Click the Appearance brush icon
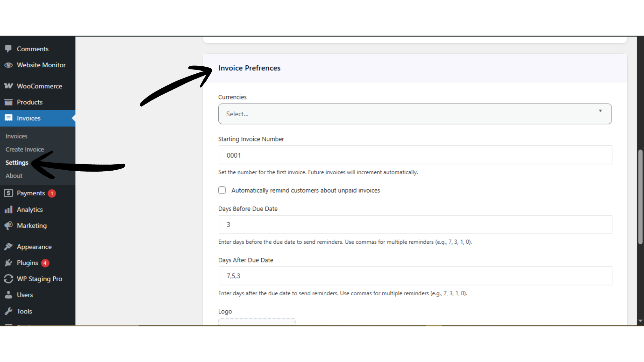 [8, 247]
